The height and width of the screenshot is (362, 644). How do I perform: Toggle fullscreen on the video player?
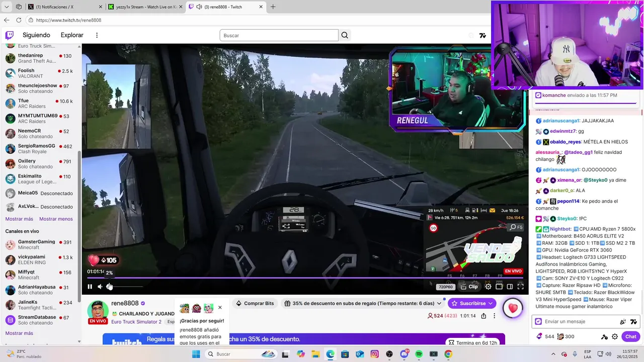point(521,287)
